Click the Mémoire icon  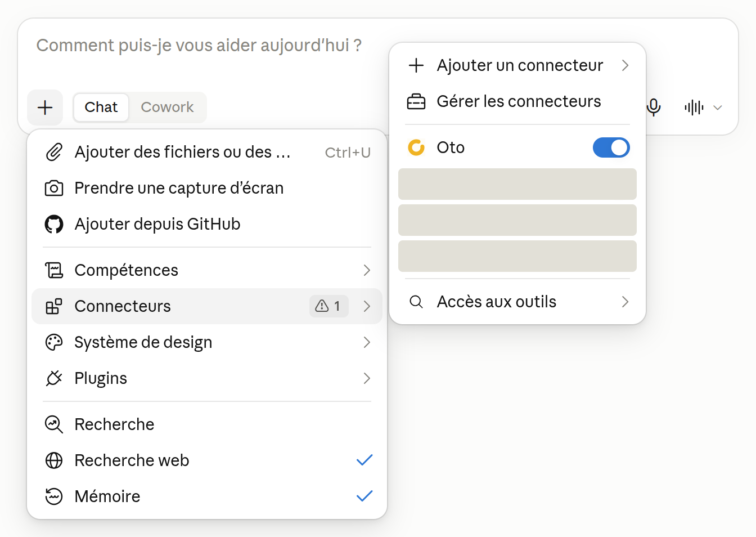(54, 496)
